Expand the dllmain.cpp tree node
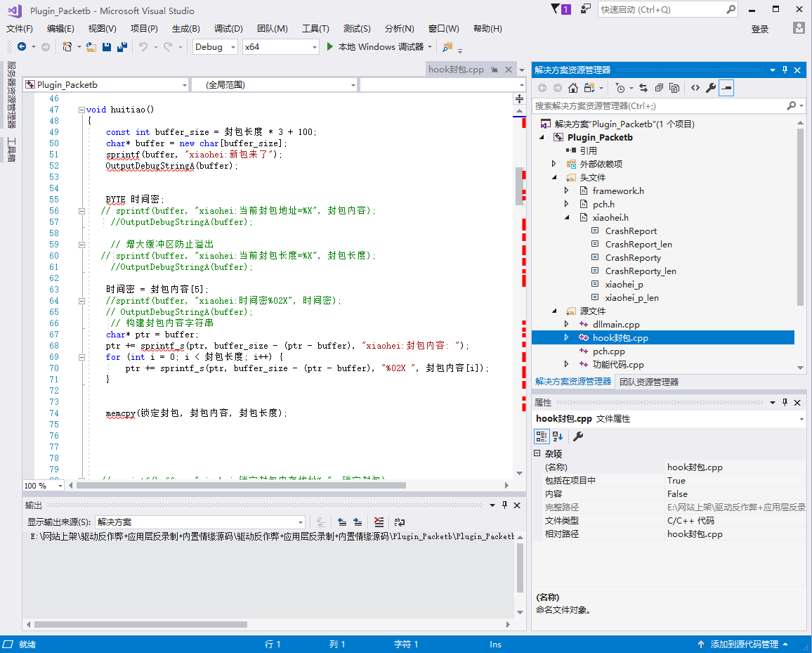This screenshot has height=653, width=812. [567, 325]
